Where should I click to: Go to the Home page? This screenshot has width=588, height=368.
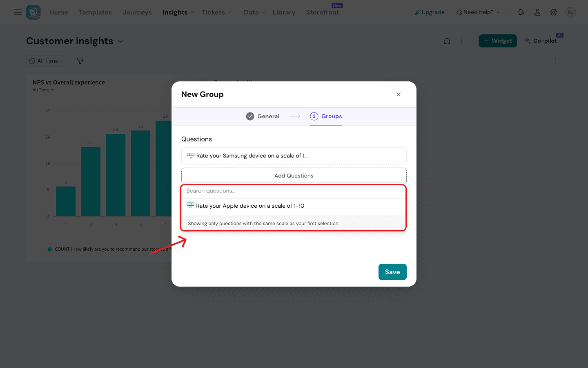pyautogui.click(x=59, y=12)
